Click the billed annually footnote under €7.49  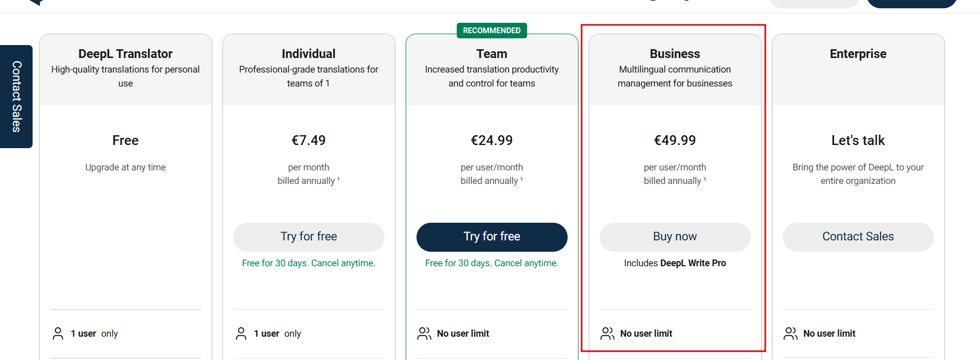coord(309,181)
